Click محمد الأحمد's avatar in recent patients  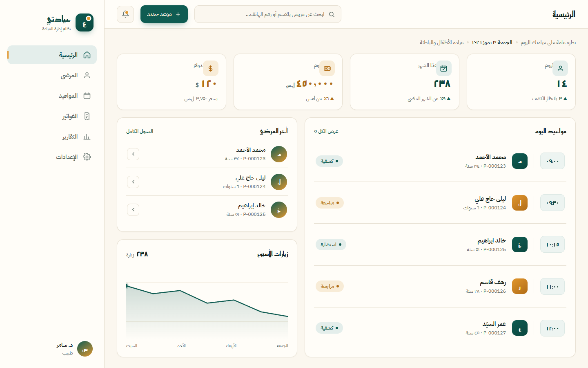tap(279, 154)
